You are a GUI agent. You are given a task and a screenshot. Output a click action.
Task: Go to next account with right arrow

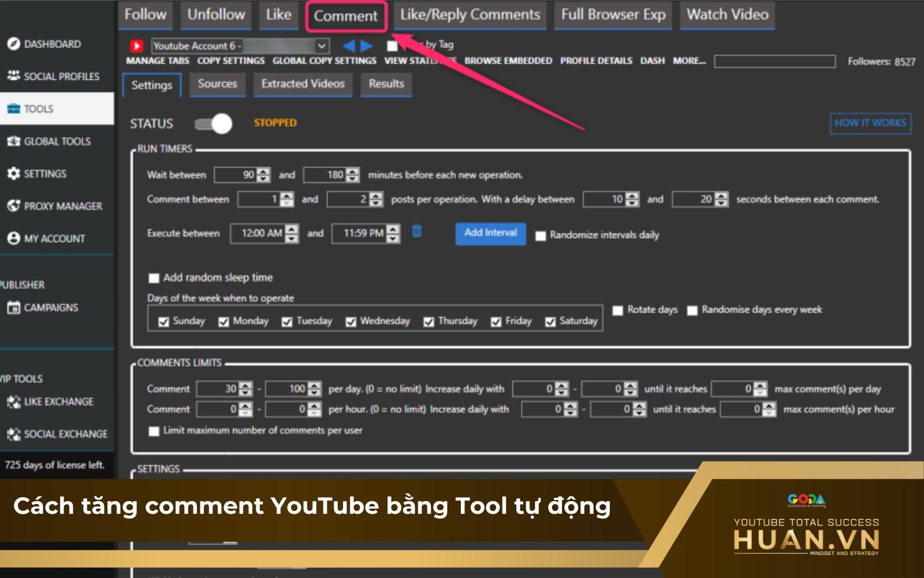(367, 46)
